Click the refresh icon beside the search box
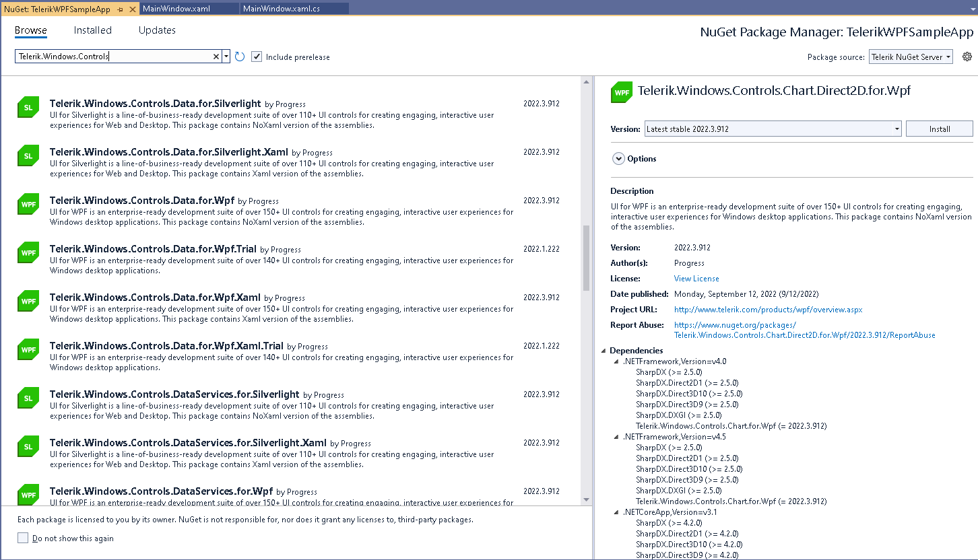The width and height of the screenshot is (978, 560). click(x=239, y=57)
